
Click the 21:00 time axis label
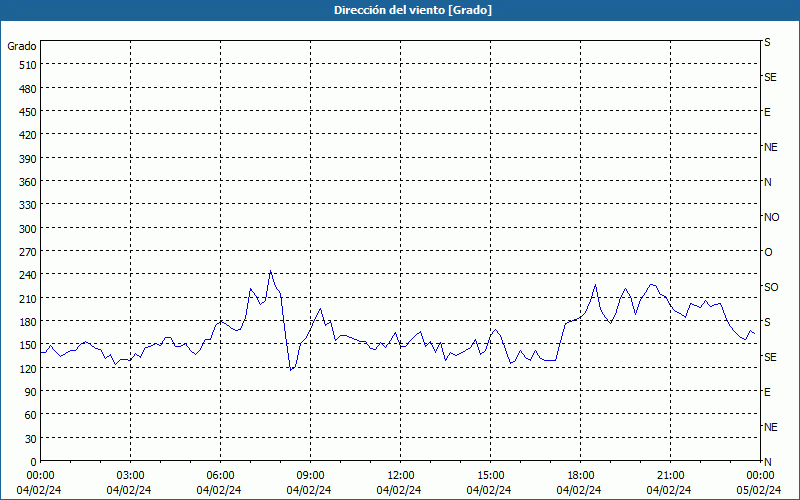click(670, 476)
